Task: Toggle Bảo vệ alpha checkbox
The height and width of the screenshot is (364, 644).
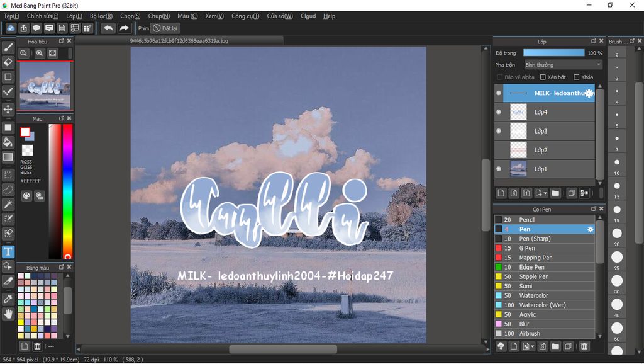Action: [500, 77]
